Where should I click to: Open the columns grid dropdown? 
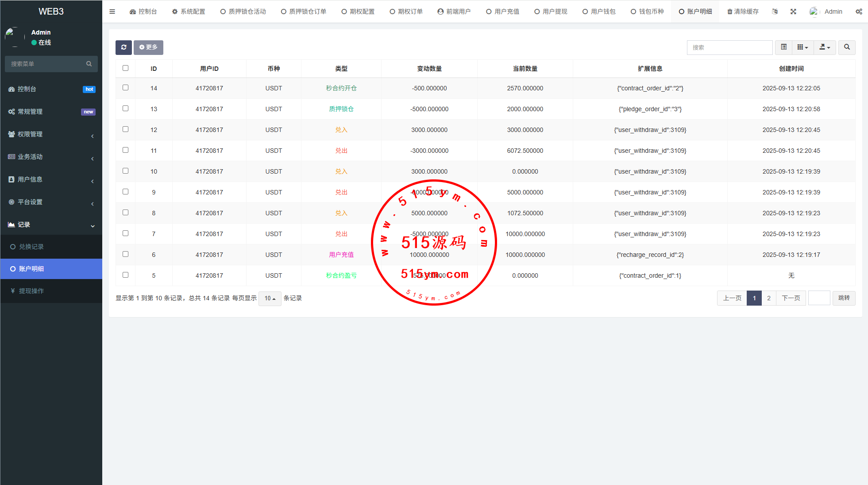pyautogui.click(x=802, y=47)
